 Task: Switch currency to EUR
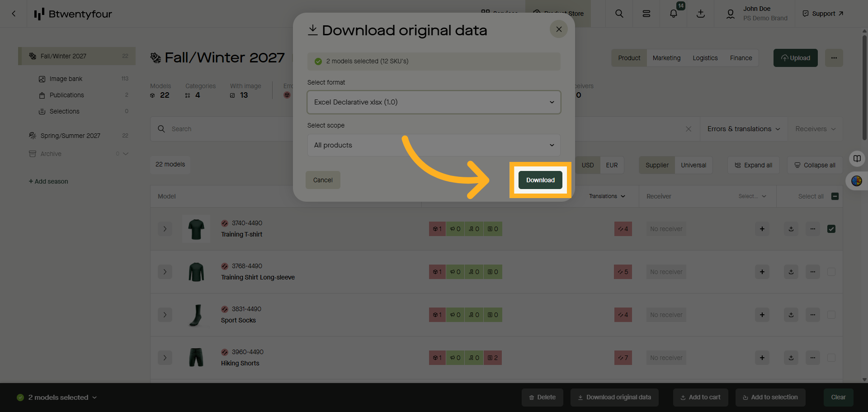coord(612,165)
